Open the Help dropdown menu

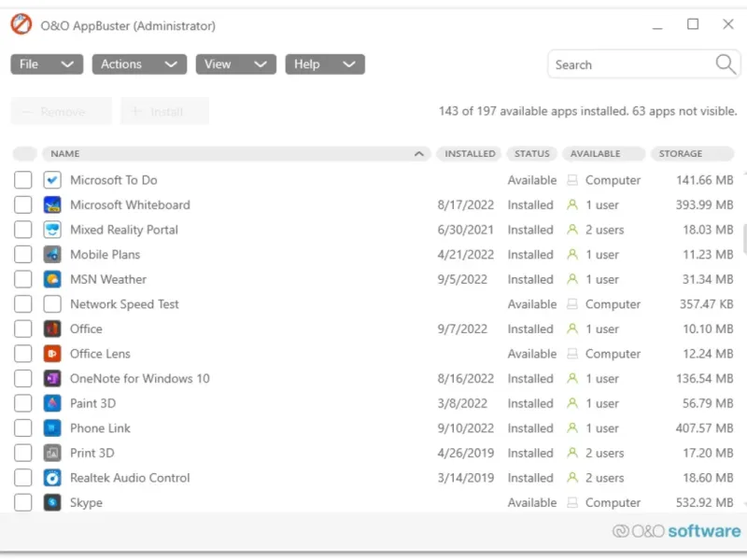pyautogui.click(x=325, y=64)
